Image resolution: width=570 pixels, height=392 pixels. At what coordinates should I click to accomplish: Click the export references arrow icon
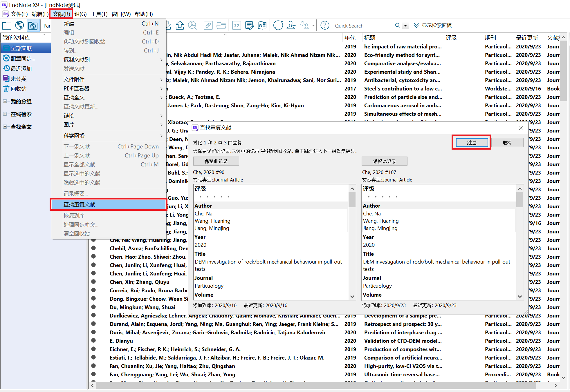click(x=180, y=26)
